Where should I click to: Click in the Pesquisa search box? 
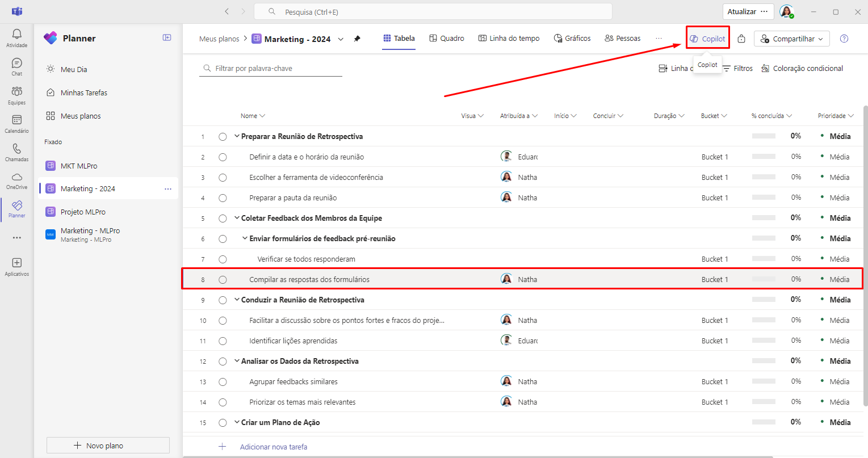(433, 11)
